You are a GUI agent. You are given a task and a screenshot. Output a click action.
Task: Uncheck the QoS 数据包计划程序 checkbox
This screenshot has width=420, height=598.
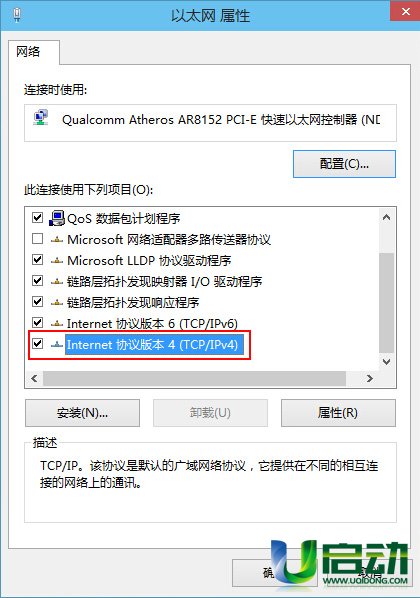tap(37, 218)
